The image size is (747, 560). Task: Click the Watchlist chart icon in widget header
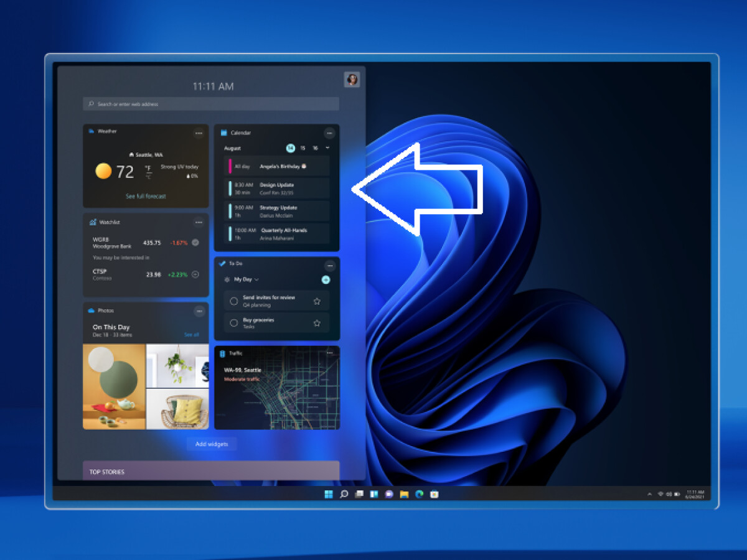pos(92,222)
